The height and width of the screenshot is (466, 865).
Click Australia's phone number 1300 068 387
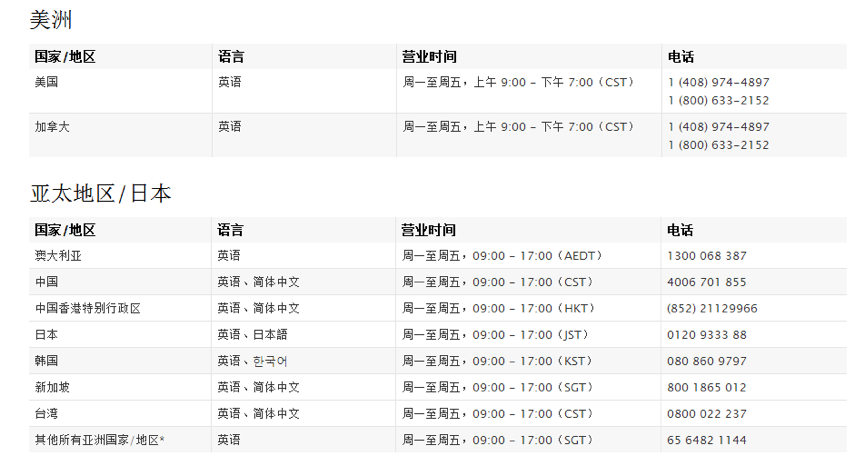tap(706, 256)
